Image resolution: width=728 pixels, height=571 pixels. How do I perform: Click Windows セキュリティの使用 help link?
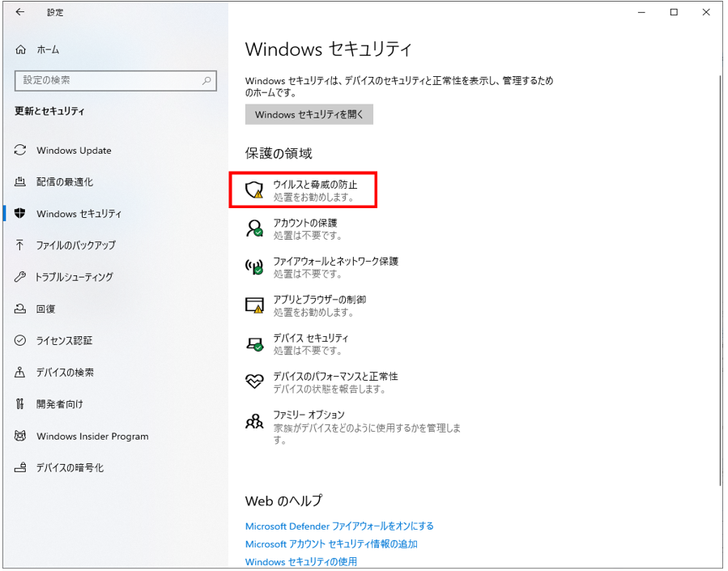point(301,561)
